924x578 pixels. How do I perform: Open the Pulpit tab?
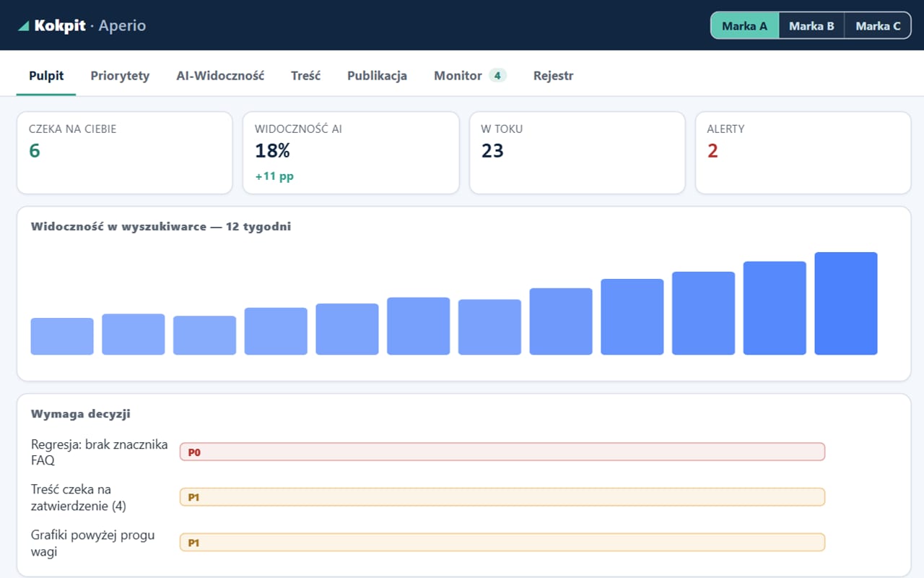46,75
